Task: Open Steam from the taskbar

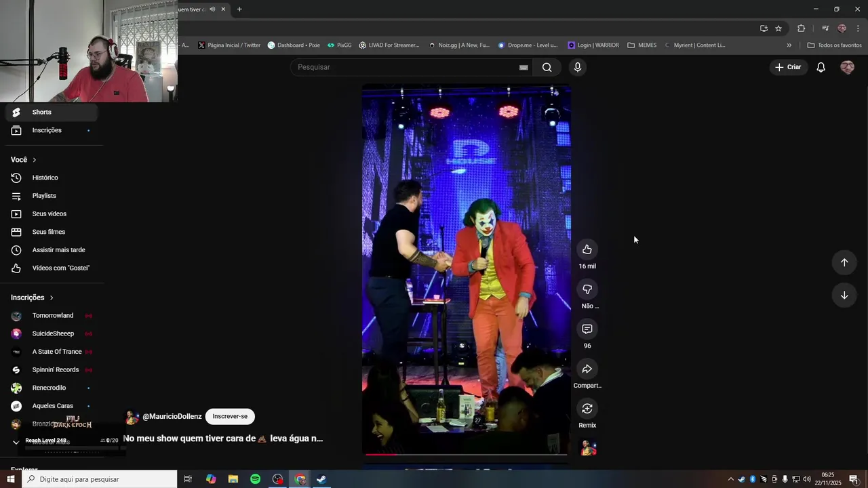Action: [321, 479]
